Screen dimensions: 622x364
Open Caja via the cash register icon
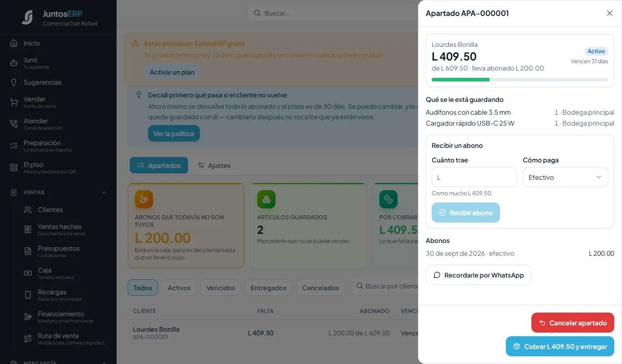point(28,273)
